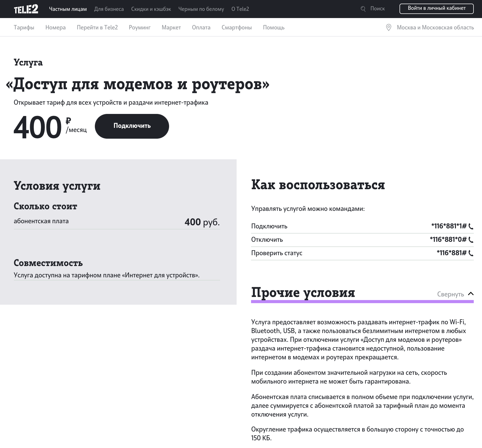This screenshot has width=482, height=448.
Task: Click the location pin icon
Action: coord(388,27)
